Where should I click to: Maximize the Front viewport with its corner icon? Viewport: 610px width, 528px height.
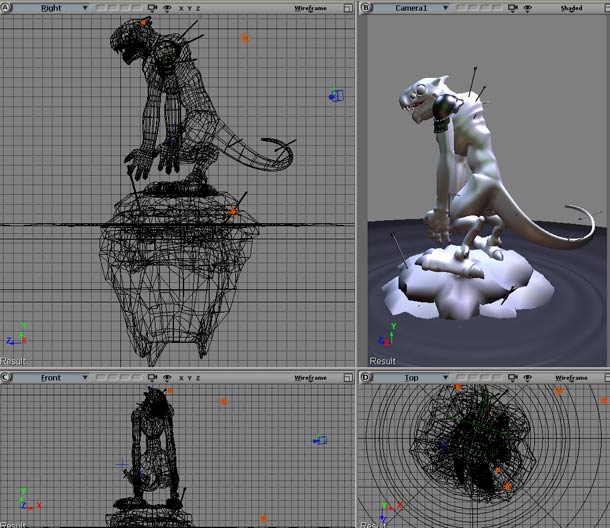click(348, 378)
